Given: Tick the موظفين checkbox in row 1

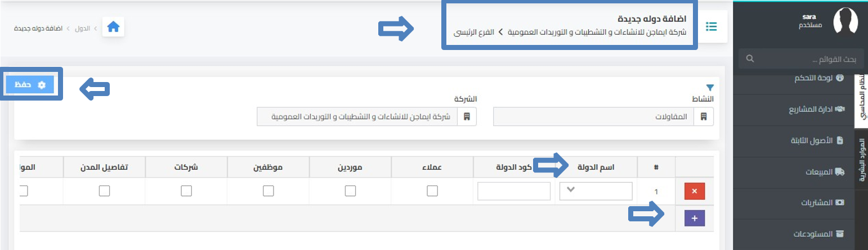Looking at the screenshot, I should pyautogui.click(x=269, y=191).
